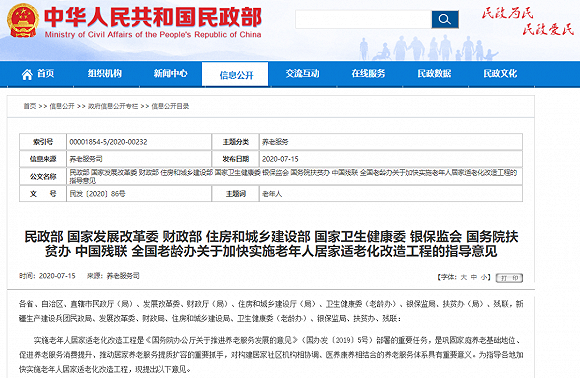The image size is (580, 378).
Task: Navigate to 在线服务
Action: click(368, 74)
